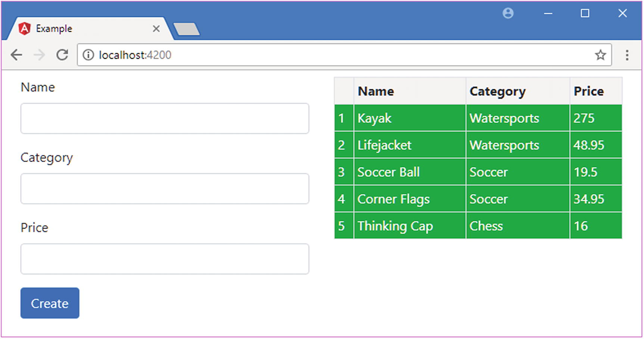644x339 pixels.
Task: Focus the Name input field
Action: pyautogui.click(x=165, y=119)
